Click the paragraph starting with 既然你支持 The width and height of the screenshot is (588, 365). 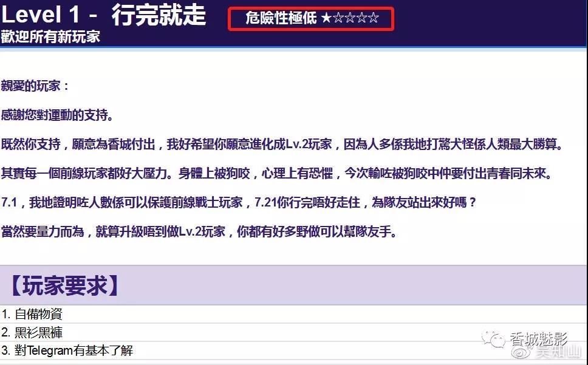pyautogui.click(x=283, y=145)
